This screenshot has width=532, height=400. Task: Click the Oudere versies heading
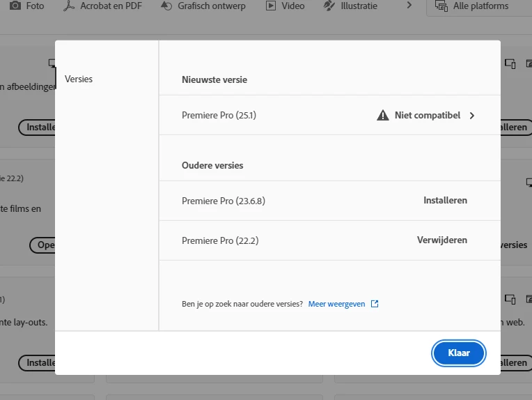tap(212, 165)
